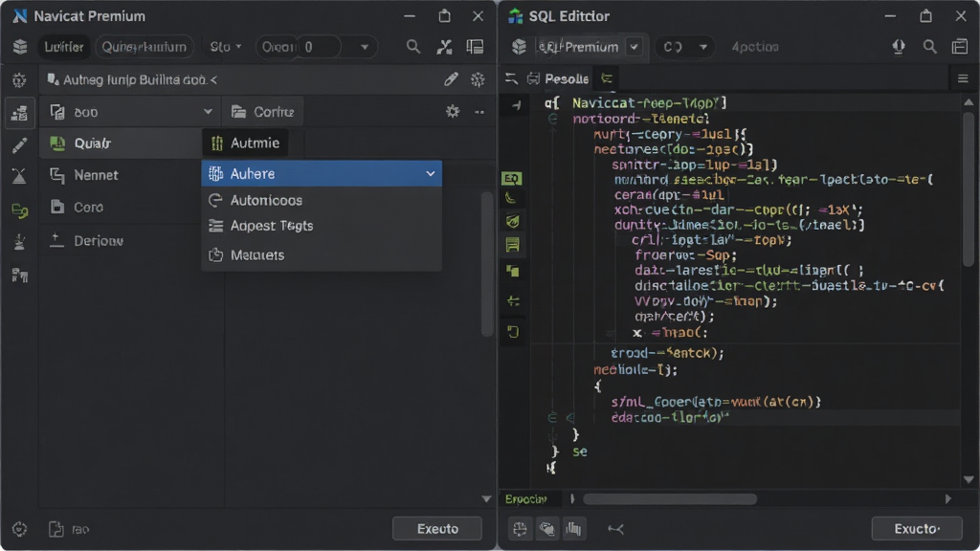This screenshot has width=980, height=551.
Task: Open the layout icon in SQL Editor toolbar
Action: (960, 47)
